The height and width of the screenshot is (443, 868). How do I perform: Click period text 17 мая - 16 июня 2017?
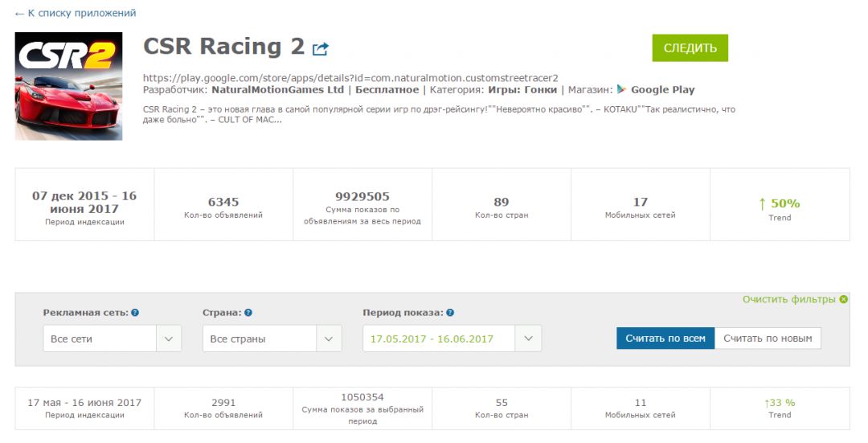click(x=84, y=403)
